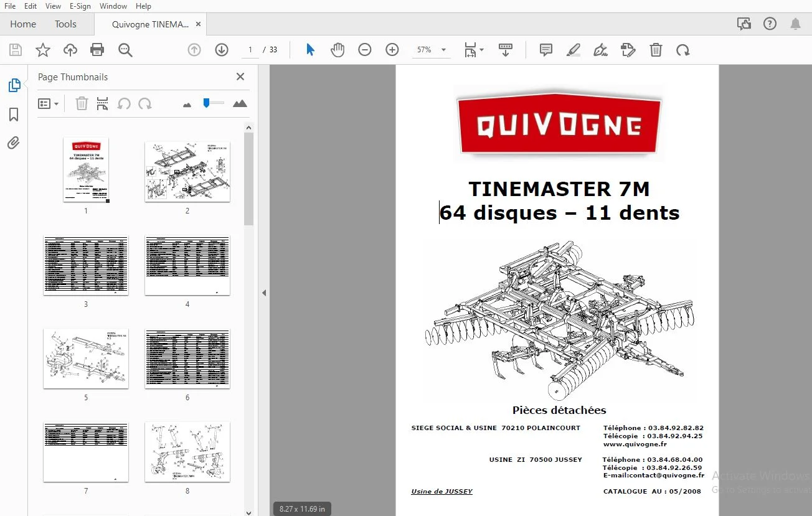Viewport: 812px width, 516px height.
Task: Click the print pages icon in thumbnails panel
Action: pyautogui.click(x=103, y=103)
